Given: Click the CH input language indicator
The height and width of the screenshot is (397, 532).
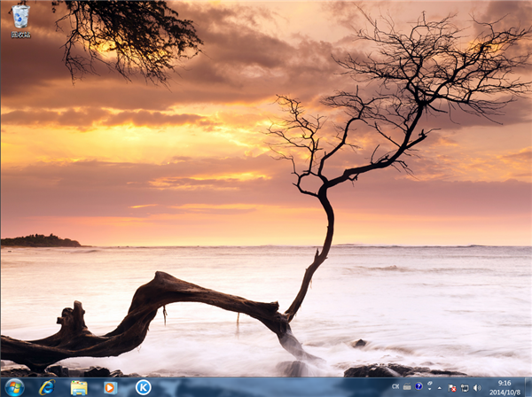Looking at the screenshot, I should coord(395,387).
